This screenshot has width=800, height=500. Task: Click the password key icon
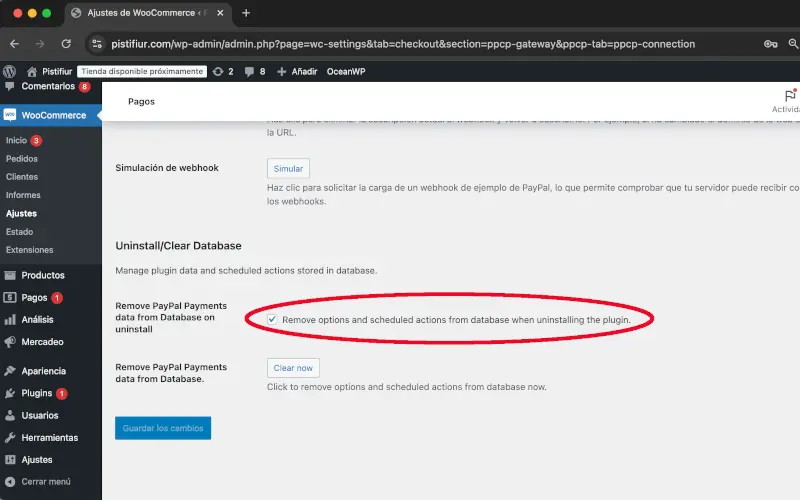(770, 44)
